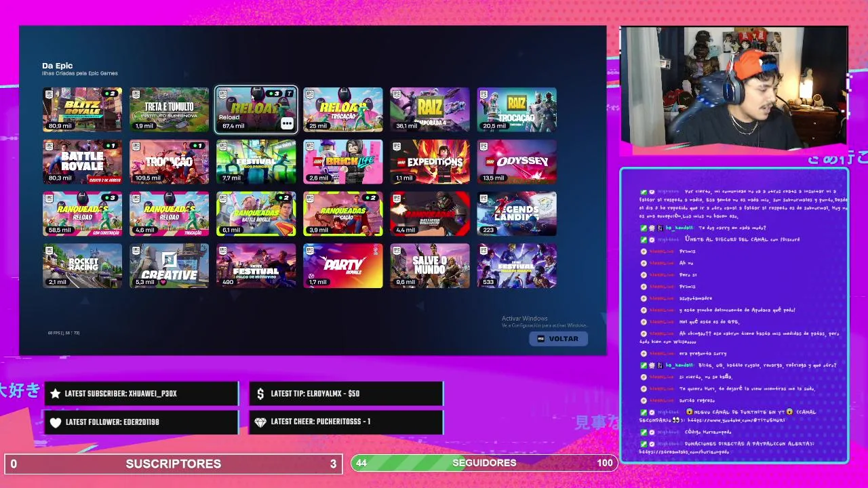Click the dollar icon beside Latest Tip
Screen dimensions: 868x488
click(261, 394)
